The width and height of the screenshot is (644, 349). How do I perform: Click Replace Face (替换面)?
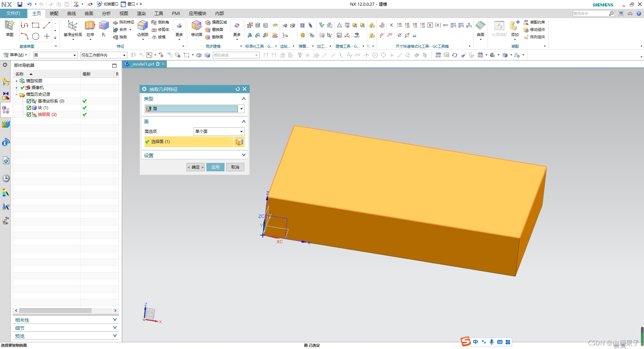coord(214,30)
